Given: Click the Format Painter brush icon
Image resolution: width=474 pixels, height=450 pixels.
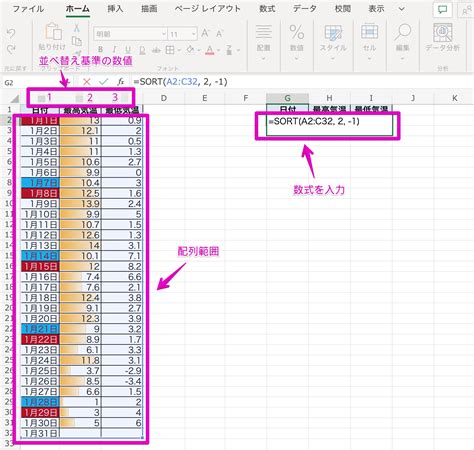Looking at the screenshot, I should tap(78, 53).
